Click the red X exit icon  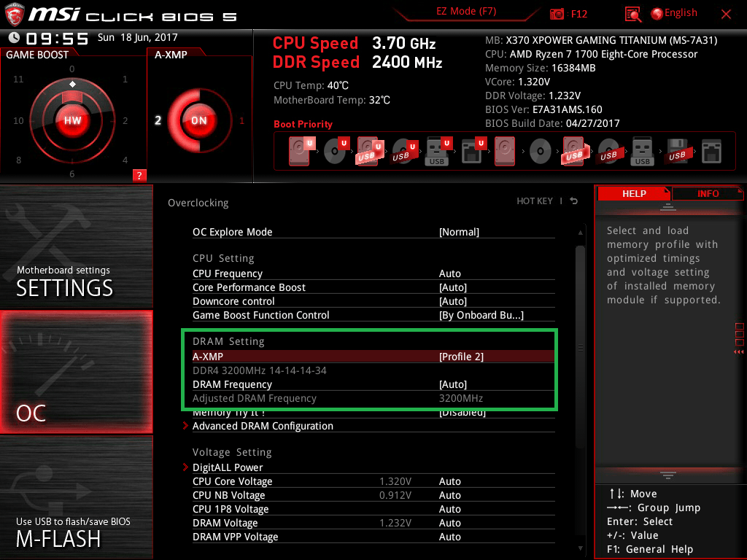tap(726, 15)
